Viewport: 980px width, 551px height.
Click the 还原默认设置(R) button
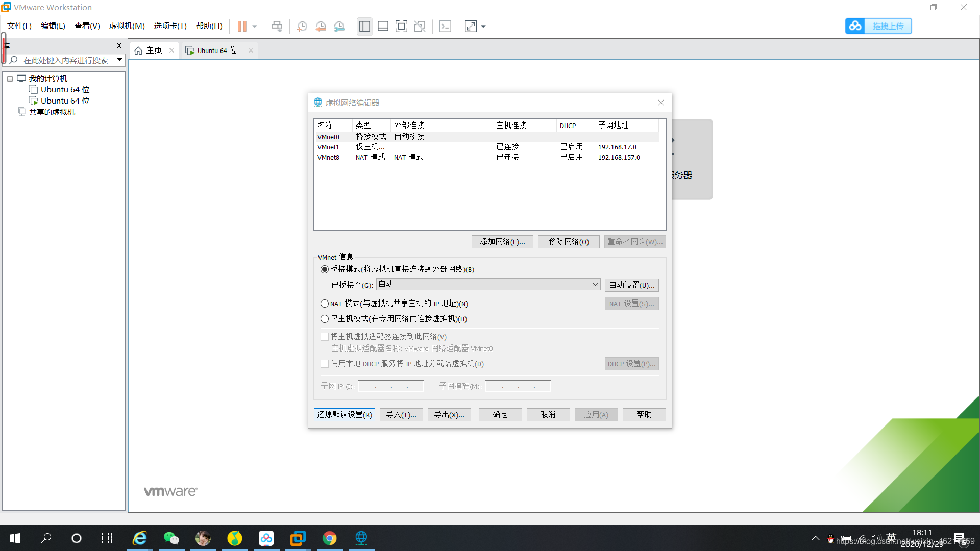click(x=344, y=414)
